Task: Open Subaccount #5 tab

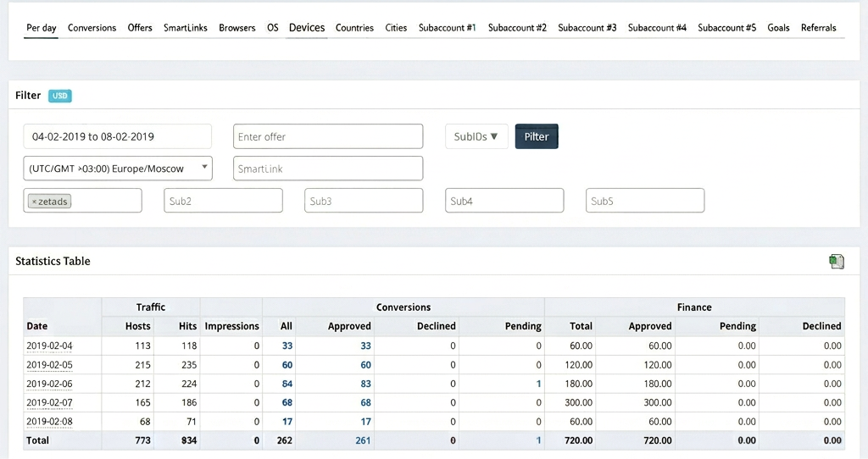Action: (x=726, y=28)
